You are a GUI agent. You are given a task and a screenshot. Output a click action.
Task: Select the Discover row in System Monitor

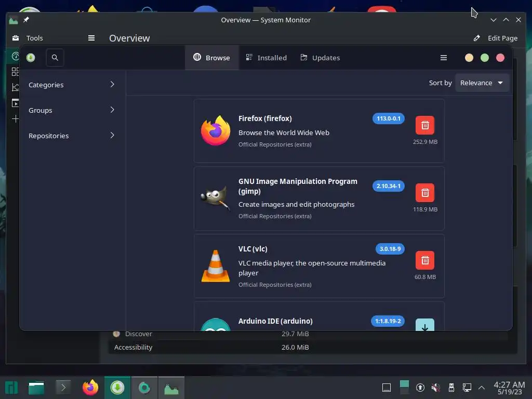[x=308, y=334]
